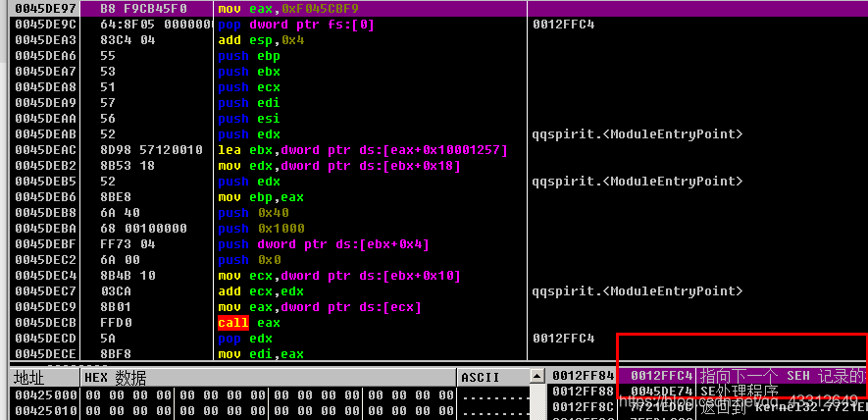Click hex bytes 83C4 04
The width and height of the screenshot is (868, 420).
click(x=128, y=40)
